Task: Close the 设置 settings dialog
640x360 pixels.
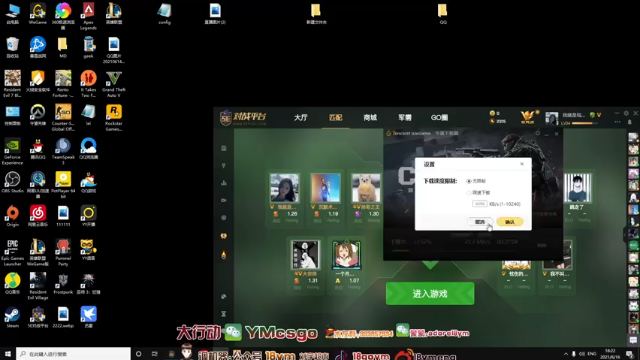Action: pyautogui.click(x=522, y=164)
